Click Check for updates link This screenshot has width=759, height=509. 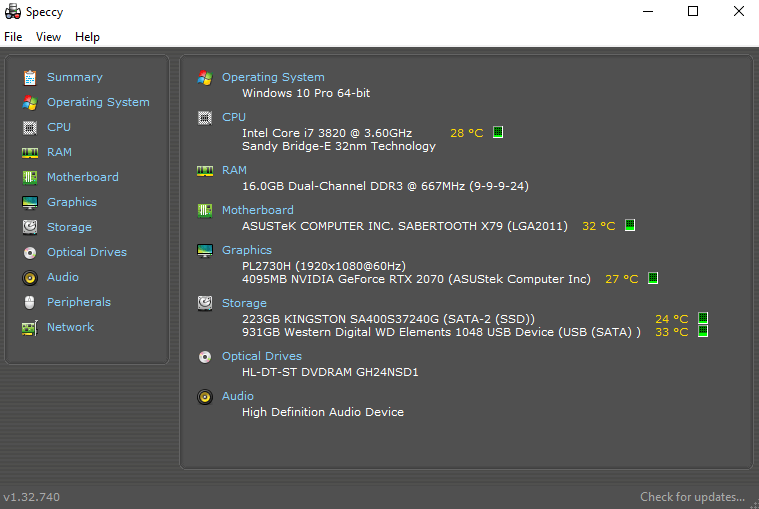point(692,497)
